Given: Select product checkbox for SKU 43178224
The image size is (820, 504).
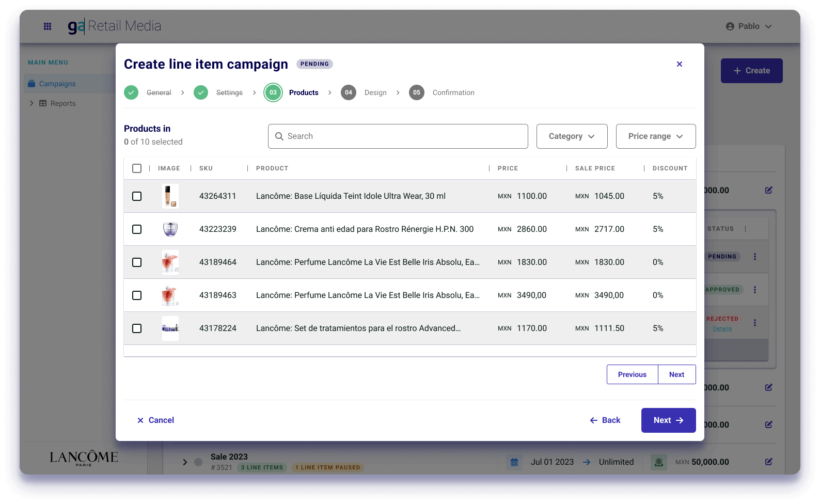Looking at the screenshot, I should [137, 328].
